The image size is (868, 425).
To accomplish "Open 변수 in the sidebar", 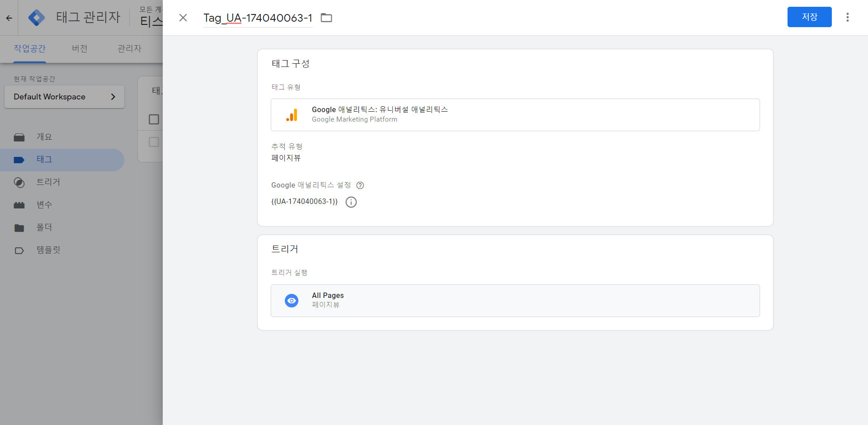I will coord(62,205).
